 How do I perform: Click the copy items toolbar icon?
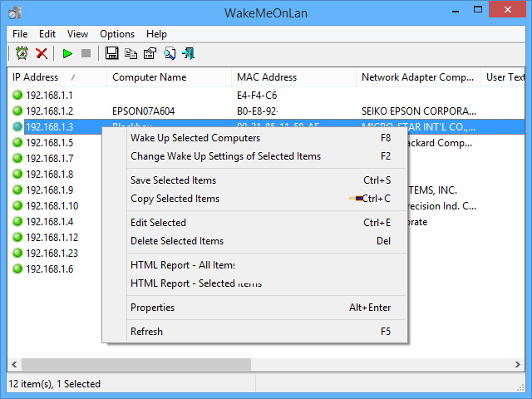tap(131, 54)
